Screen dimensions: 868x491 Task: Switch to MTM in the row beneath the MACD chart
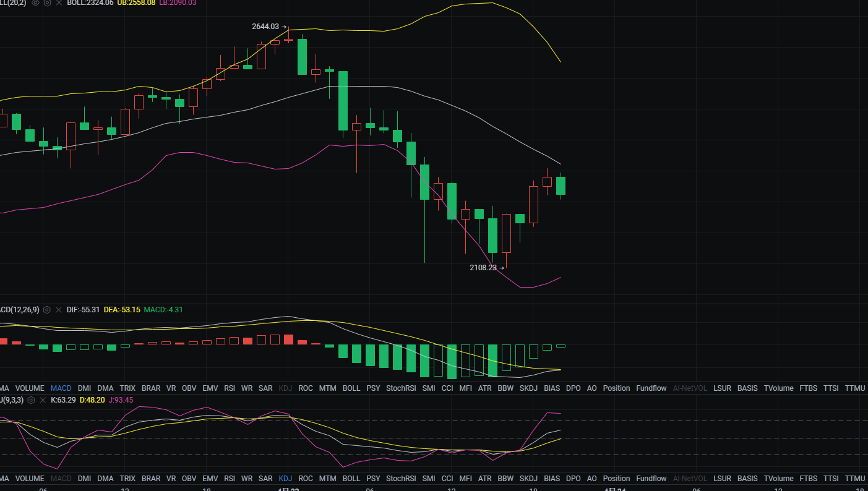328,388
